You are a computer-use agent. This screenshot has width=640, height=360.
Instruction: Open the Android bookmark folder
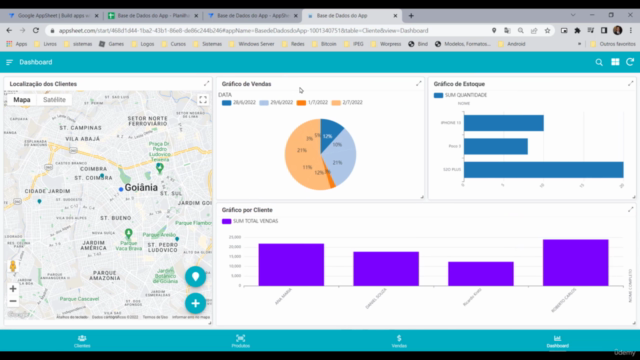click(512, 44)
